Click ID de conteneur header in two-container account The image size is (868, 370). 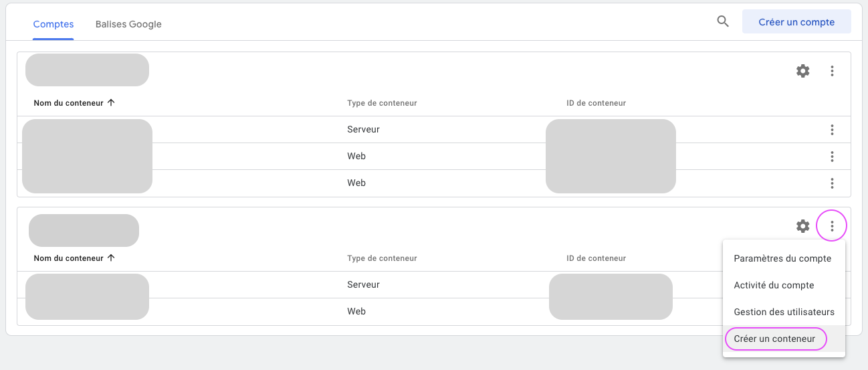pyautogui.click(x=596, y=258)
